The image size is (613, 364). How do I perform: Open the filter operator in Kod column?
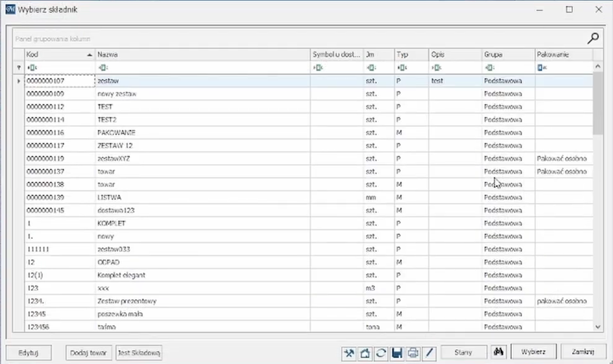click(32, 67)
